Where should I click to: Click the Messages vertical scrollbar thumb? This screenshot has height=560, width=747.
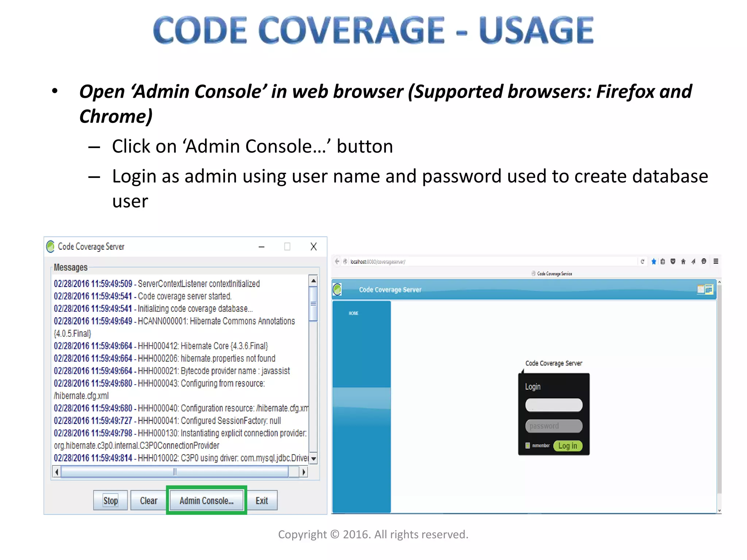313,304
